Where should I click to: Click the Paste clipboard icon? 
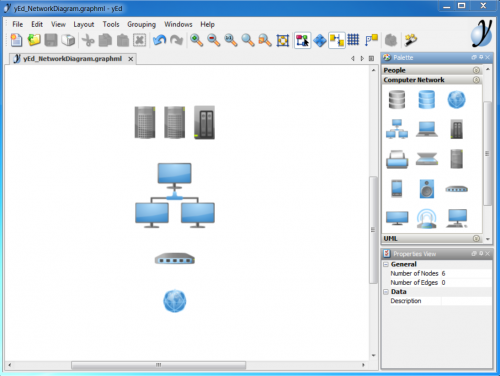pos(123,40)
